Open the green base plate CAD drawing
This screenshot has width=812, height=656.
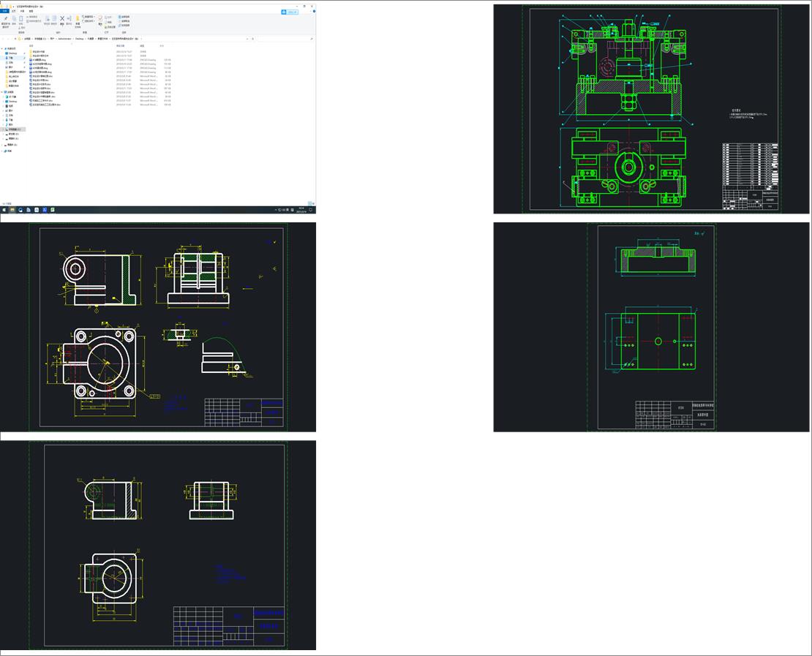[x=651, y=327]
